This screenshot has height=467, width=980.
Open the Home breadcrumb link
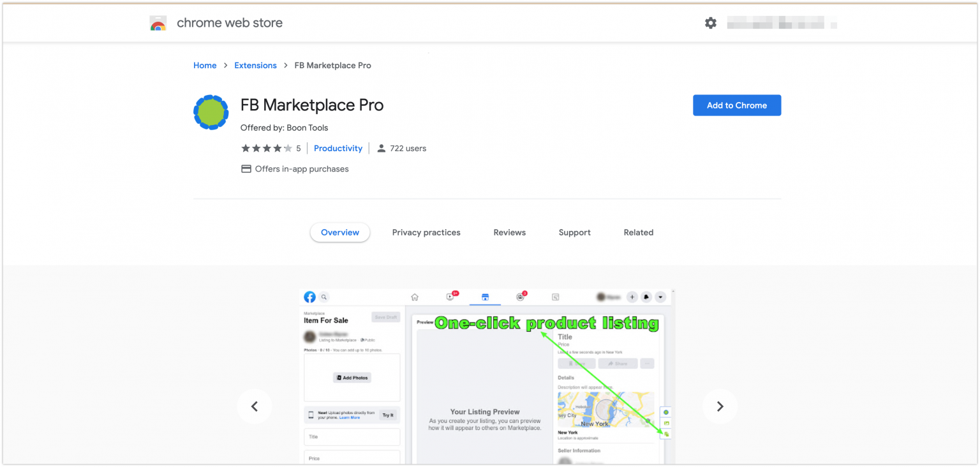pos(205,65)
